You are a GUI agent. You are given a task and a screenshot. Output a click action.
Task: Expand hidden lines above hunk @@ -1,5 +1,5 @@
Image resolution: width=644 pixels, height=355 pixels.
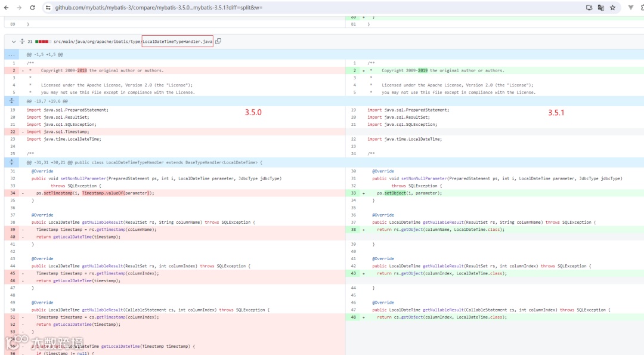(11, 55)
